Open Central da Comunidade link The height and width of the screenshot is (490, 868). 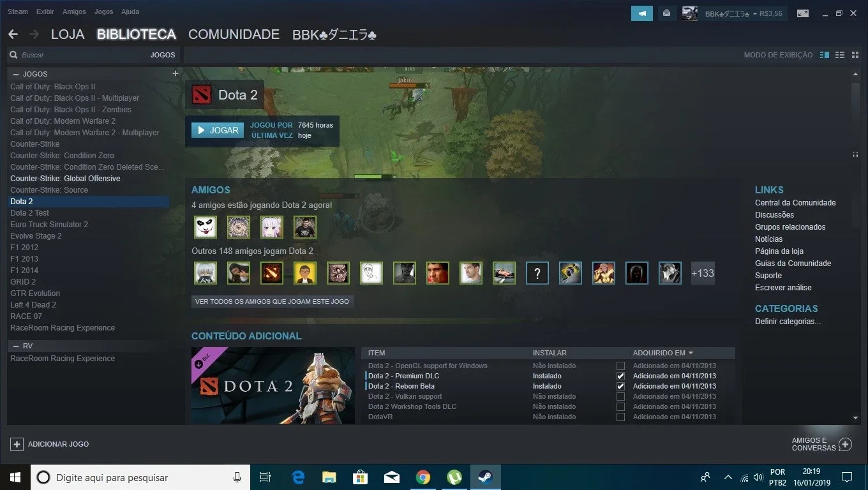pos(795,203)
